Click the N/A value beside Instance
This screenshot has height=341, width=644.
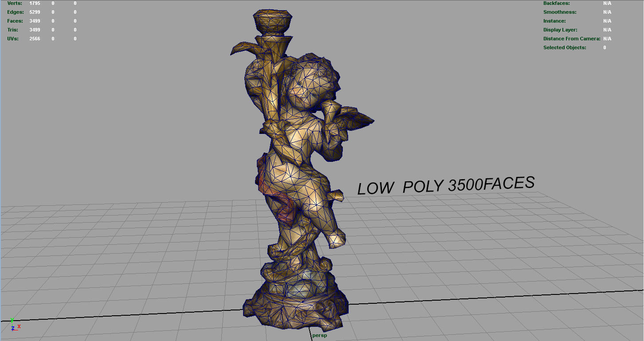[607, 21]
